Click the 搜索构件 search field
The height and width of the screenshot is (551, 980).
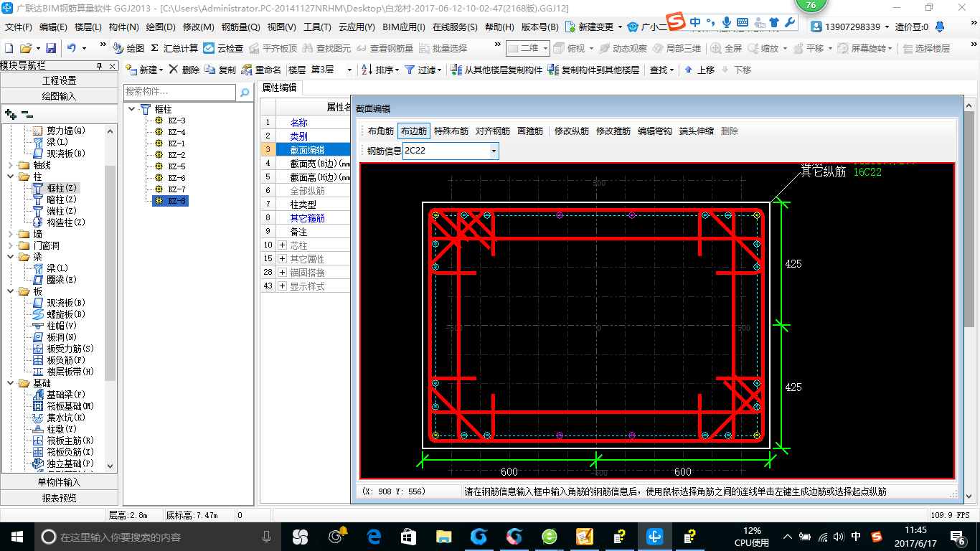179,92
